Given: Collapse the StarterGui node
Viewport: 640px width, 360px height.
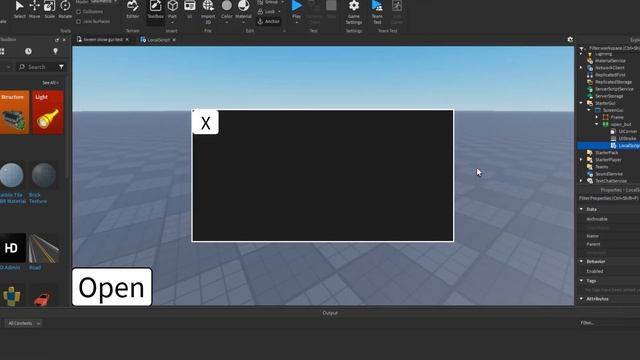Looking at the screenshot, I should (581, 103).
